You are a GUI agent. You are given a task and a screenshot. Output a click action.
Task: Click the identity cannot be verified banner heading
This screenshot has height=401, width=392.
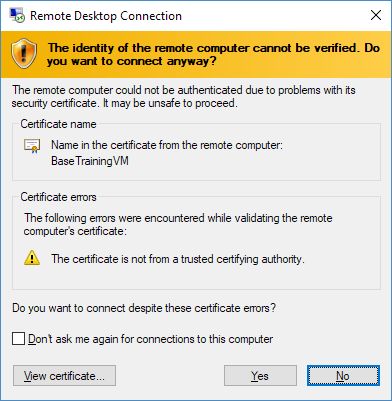click(x=213, y=54)
